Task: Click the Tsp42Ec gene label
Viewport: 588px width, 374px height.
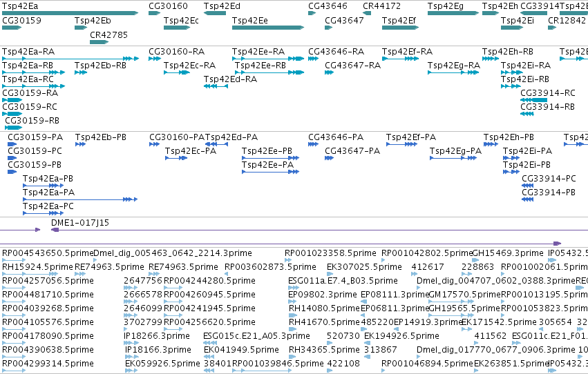Action: pyautogui.click(x=181, y=20)
